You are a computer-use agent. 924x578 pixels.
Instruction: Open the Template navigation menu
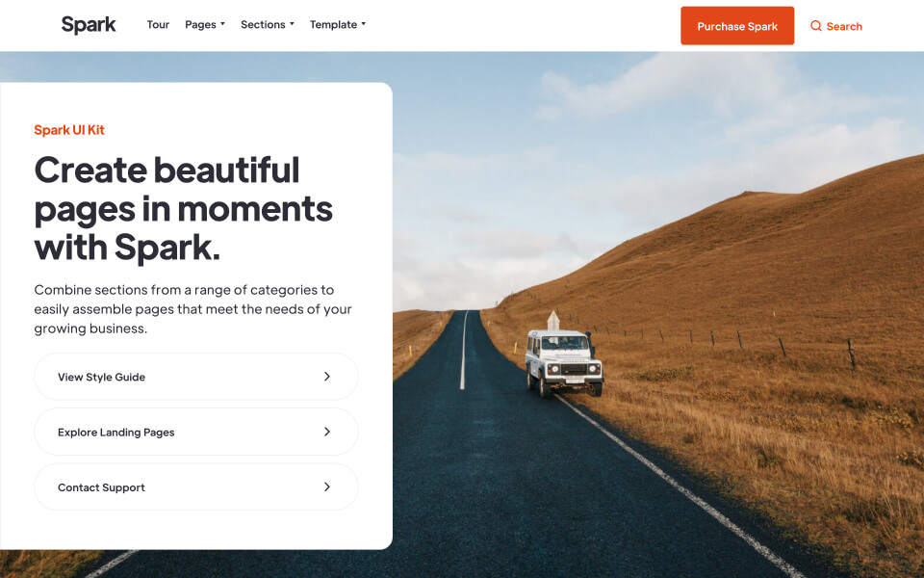338,25
